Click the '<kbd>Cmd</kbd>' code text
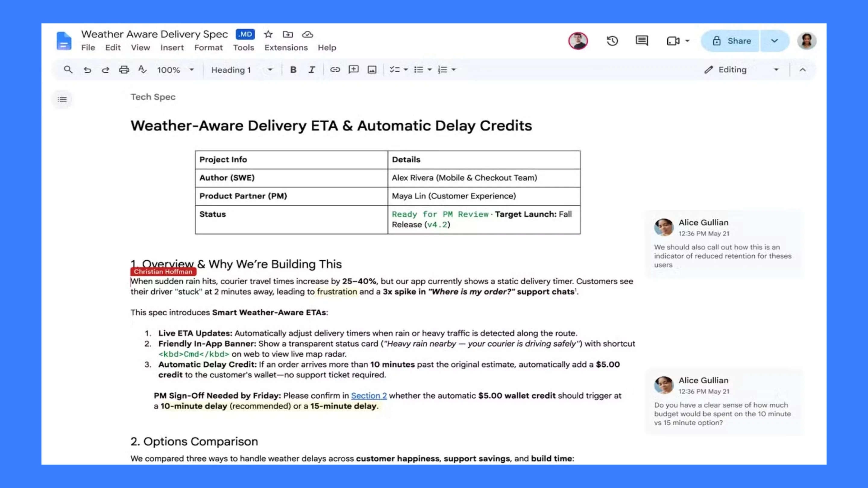868x488 pixels. [x=194, y=354]
